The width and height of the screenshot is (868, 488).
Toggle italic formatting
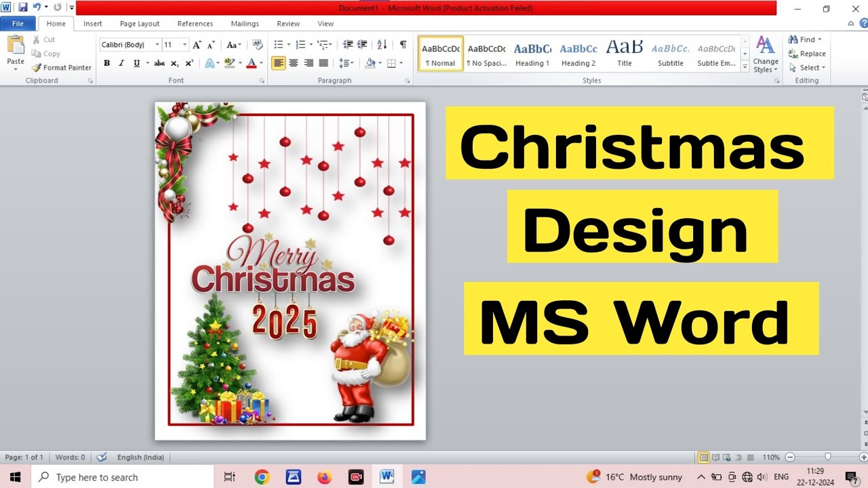tap(121, 63)
